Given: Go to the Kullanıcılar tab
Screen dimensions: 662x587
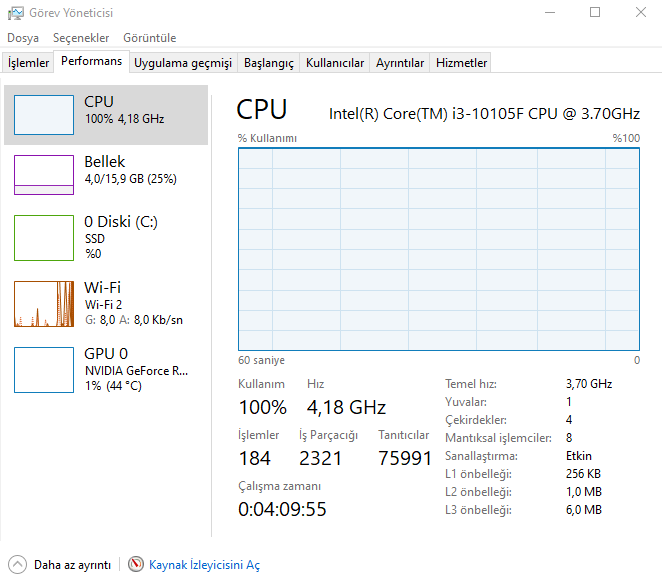Looking at the screenshot, I should [x=335, y=63].
